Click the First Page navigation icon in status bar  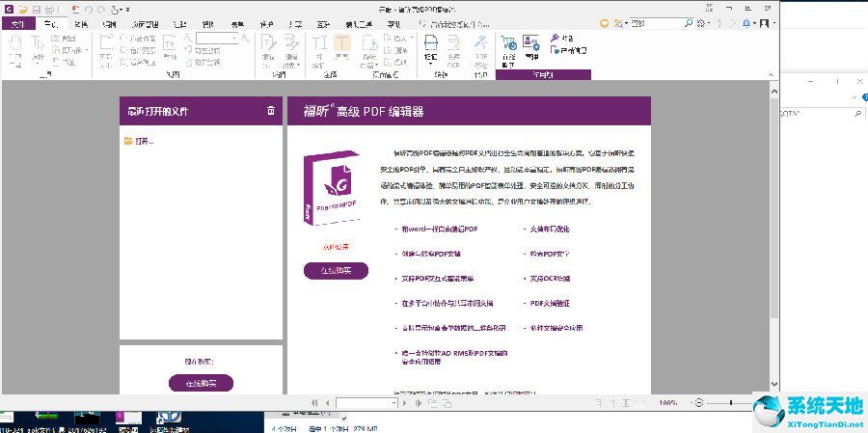point(315,403)
